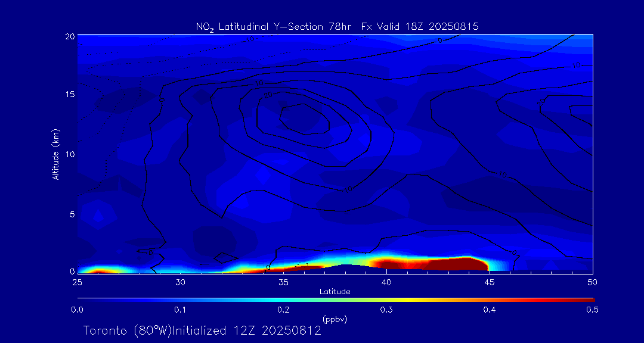Click the 15 km altitude tick label
Screen dimensions: 644x343
pos(70,95)
